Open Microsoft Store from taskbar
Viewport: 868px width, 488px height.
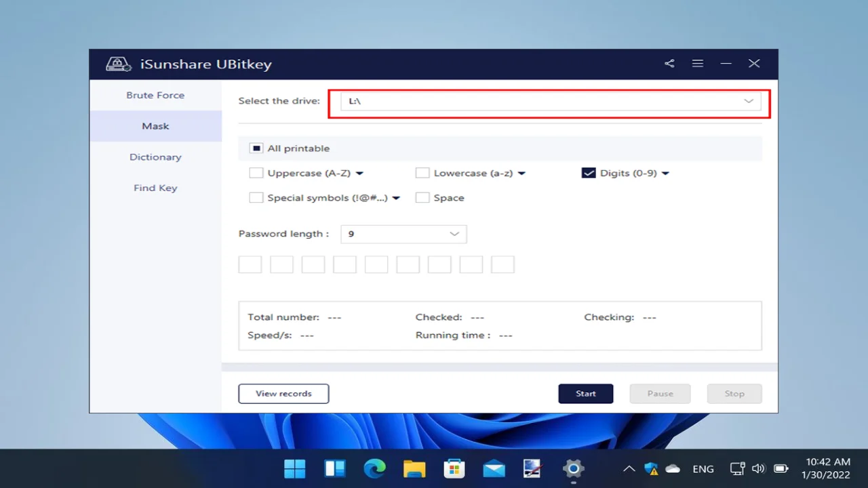coord(454,468)
